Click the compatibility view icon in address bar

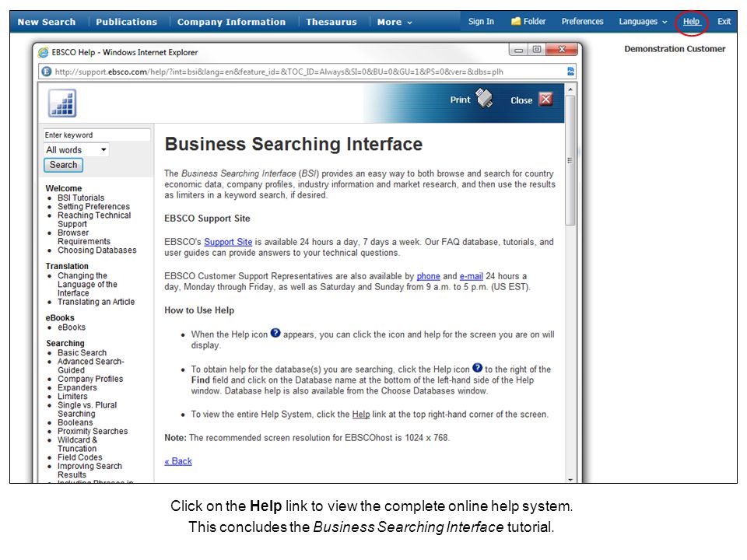(570, 72)
